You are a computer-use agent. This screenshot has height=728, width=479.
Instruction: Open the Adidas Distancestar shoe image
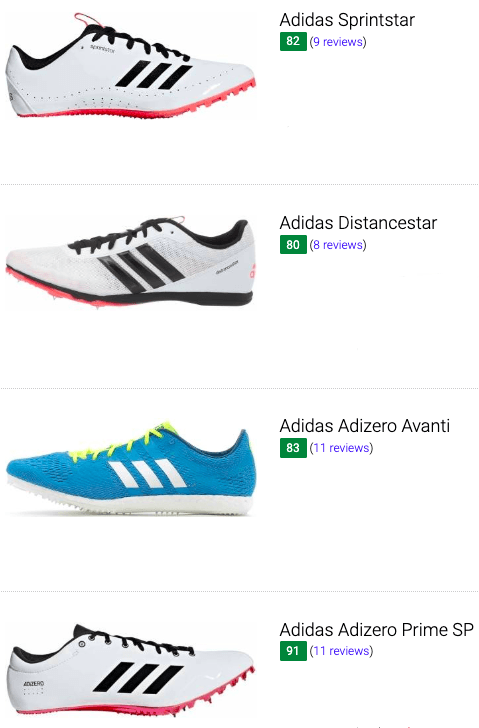130,262
